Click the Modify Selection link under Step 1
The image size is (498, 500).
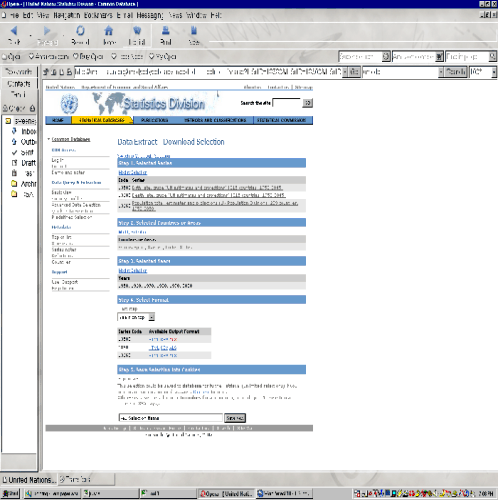pyautogui.click(x=133, y=172)
